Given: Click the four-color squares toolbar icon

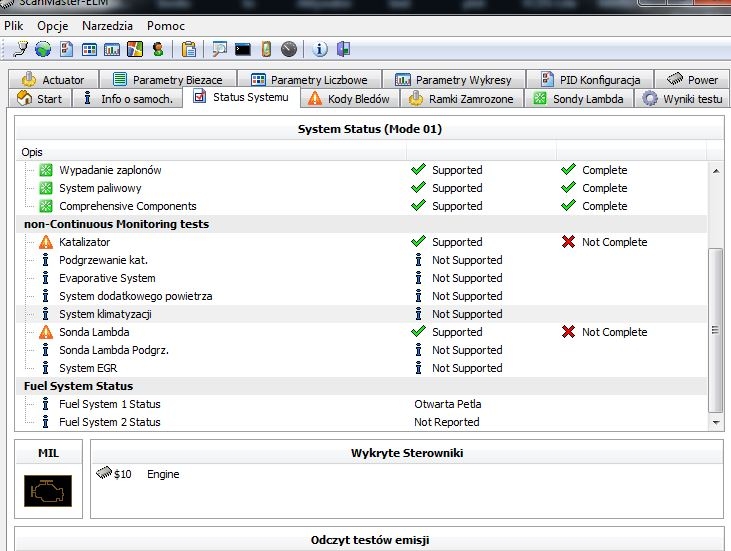Looking at the screenshot, I should click(x=135, y=49).
